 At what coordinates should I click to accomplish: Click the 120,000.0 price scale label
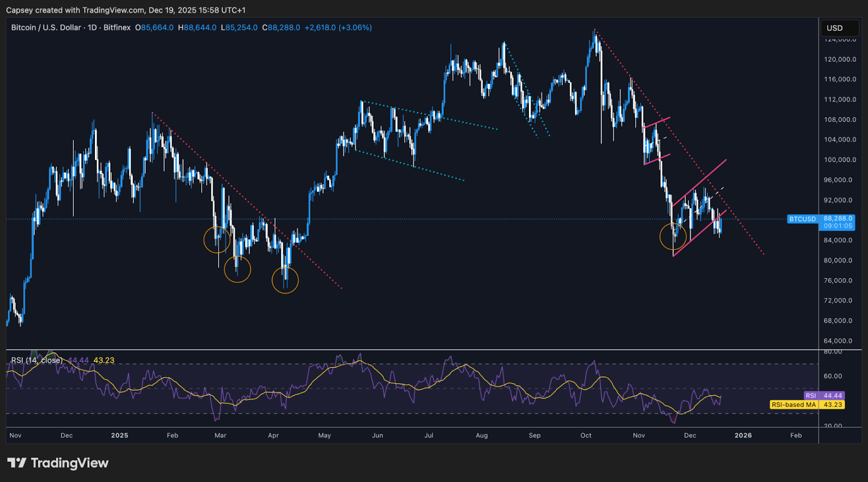(840, 59)
